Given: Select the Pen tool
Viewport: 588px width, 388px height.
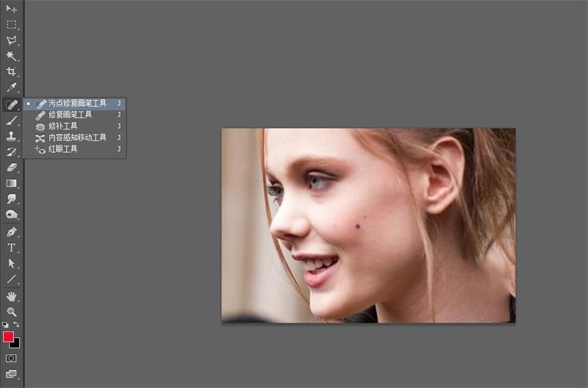Looking at the screenshot, I should [x=11, y=231].
